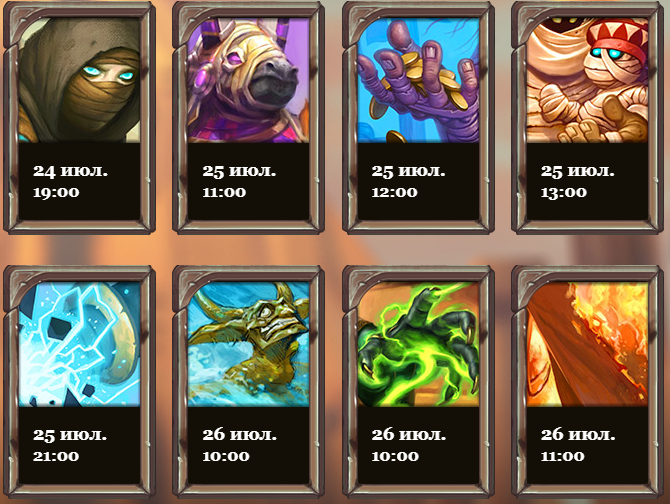This screenshot has height=504, width=670.
Task: Open the green glowing claw card art
Action: click(418, 344)
